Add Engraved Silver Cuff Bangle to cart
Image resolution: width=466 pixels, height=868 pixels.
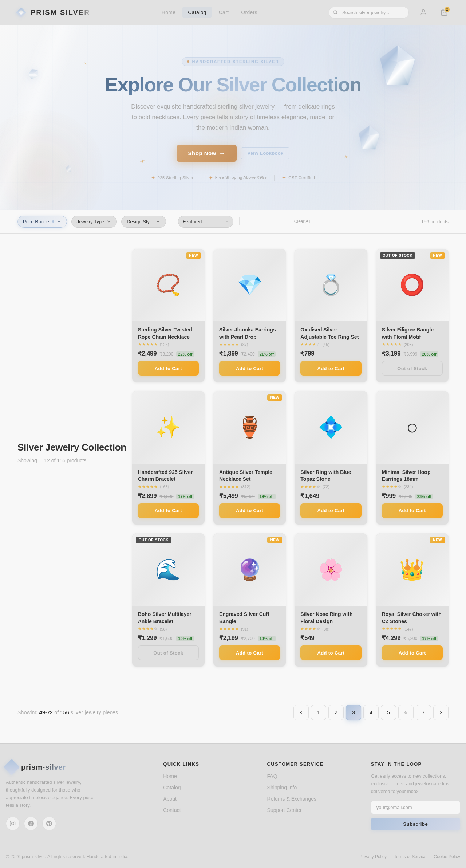pos(249,653)
